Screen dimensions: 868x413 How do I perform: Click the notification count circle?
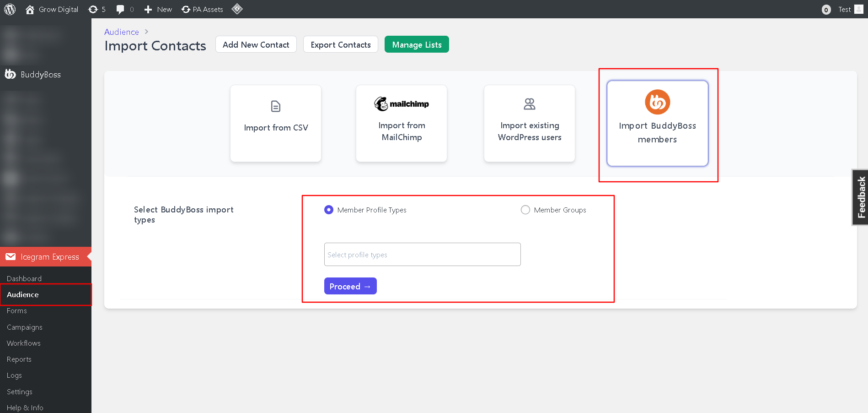click(826, 10)
